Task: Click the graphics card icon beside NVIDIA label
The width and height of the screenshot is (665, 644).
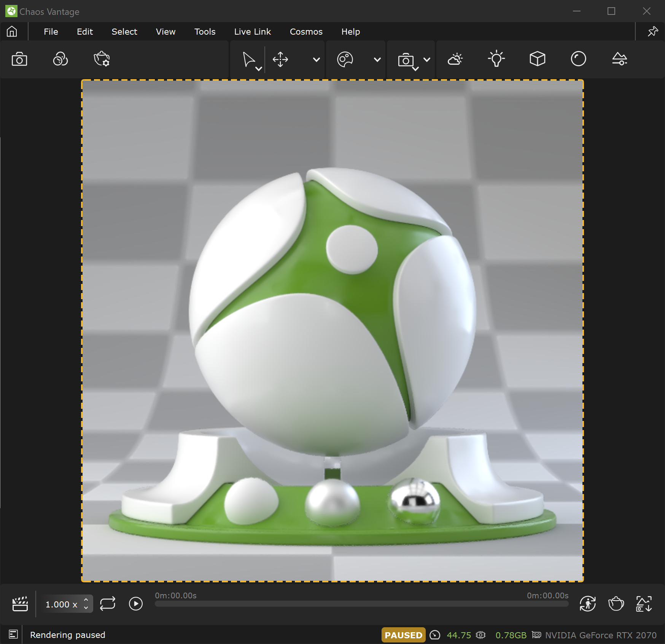Action: click(536, 635)
